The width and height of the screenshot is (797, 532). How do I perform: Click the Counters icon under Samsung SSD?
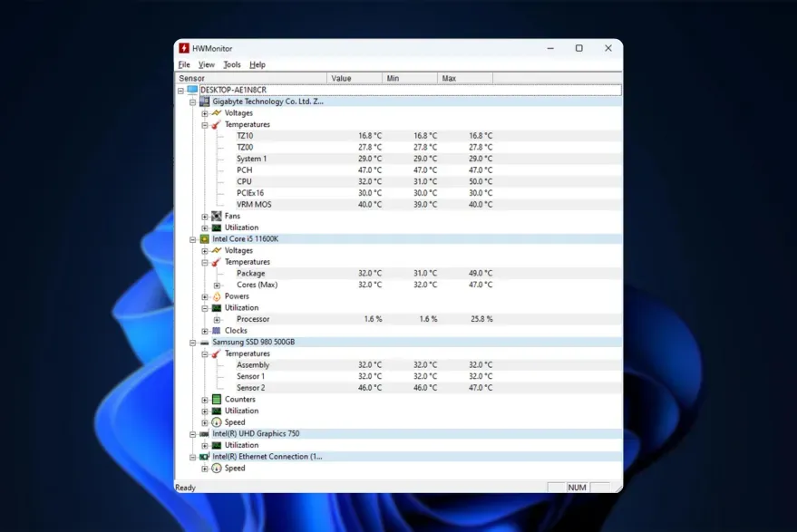217,400
